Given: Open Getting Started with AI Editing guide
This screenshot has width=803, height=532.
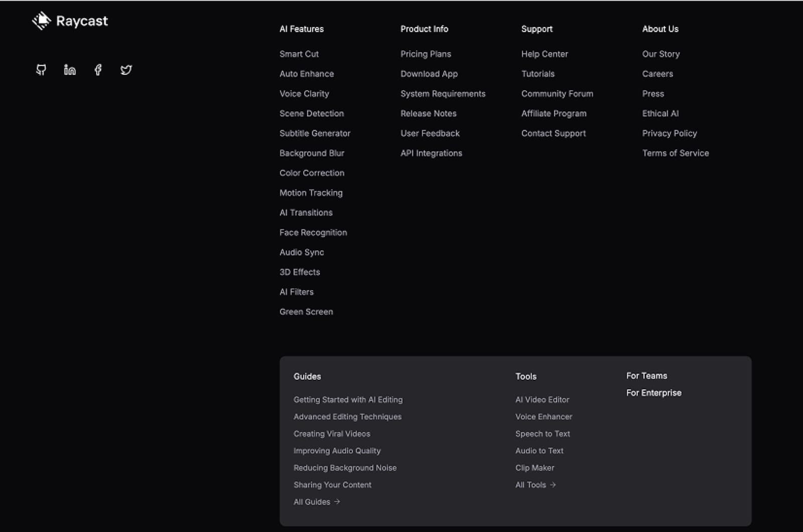Looking at the screenshot, I should click(x=348, y=400).
